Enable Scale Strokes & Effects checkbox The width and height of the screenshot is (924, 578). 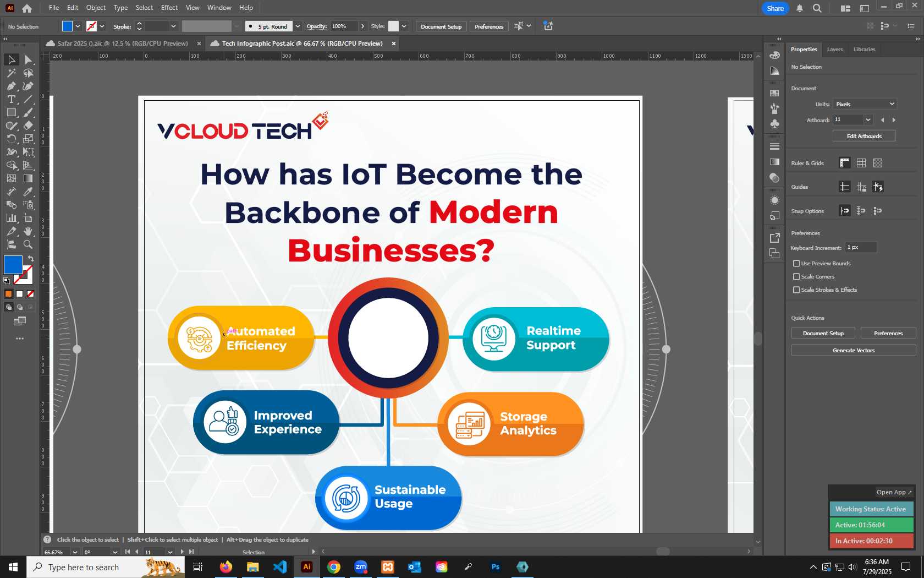click(x=796, y=290)
